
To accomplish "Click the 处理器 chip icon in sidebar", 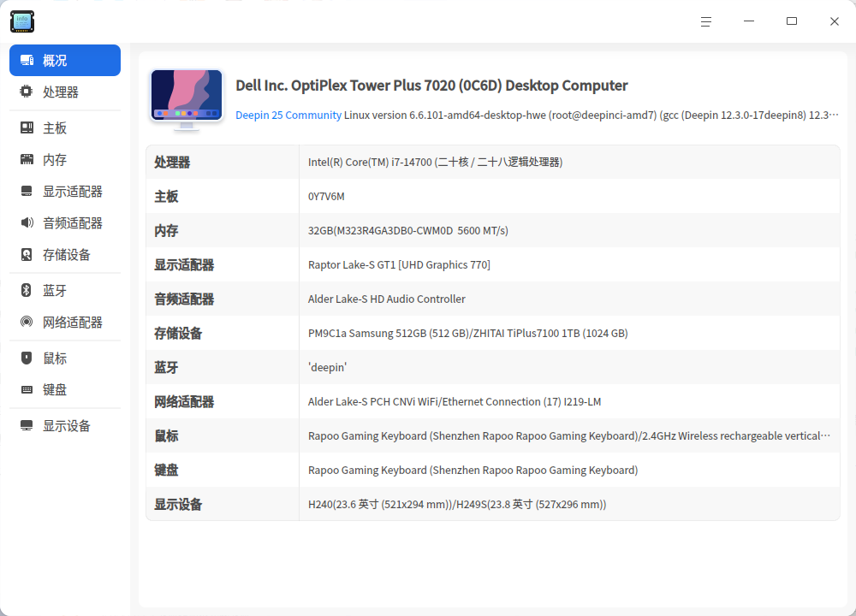I will tap(27, 92).
